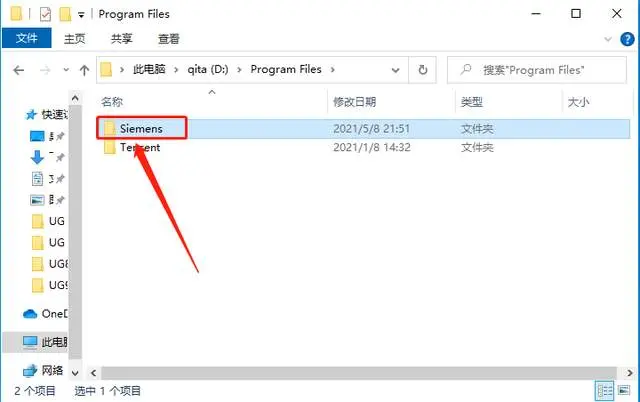Switch to the 查看 ribbon tab
Image resolution: width=640 pixels, height=402 pixels.
[169, 39]
